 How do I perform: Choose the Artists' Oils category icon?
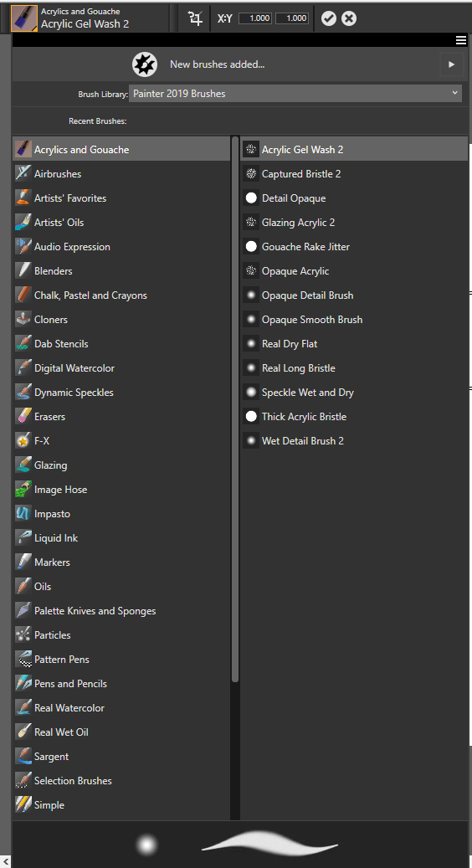click(x=23, y=223)
